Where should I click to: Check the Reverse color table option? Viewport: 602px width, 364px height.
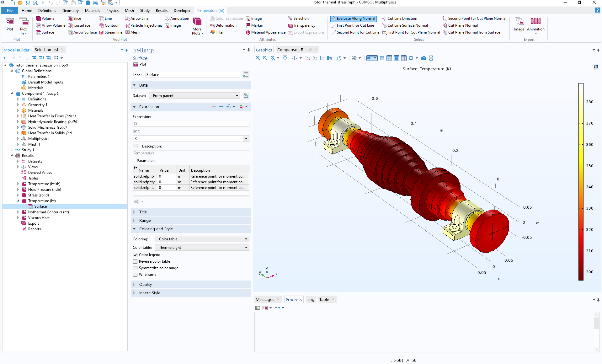(135, 261)
